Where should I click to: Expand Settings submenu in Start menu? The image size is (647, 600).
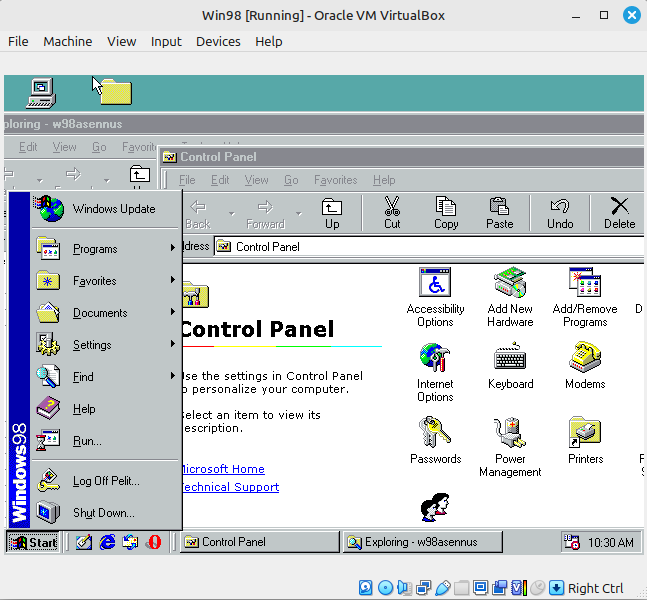click(106, 345)
